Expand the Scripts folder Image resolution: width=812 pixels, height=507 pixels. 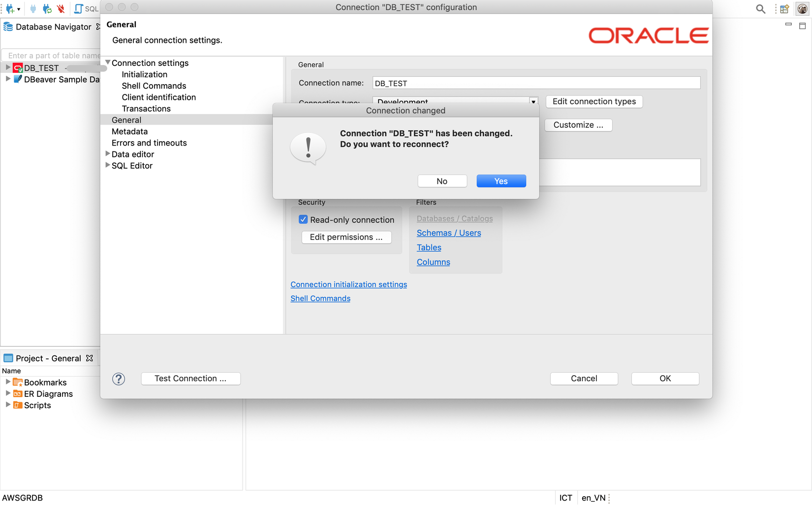click(7, 404)
